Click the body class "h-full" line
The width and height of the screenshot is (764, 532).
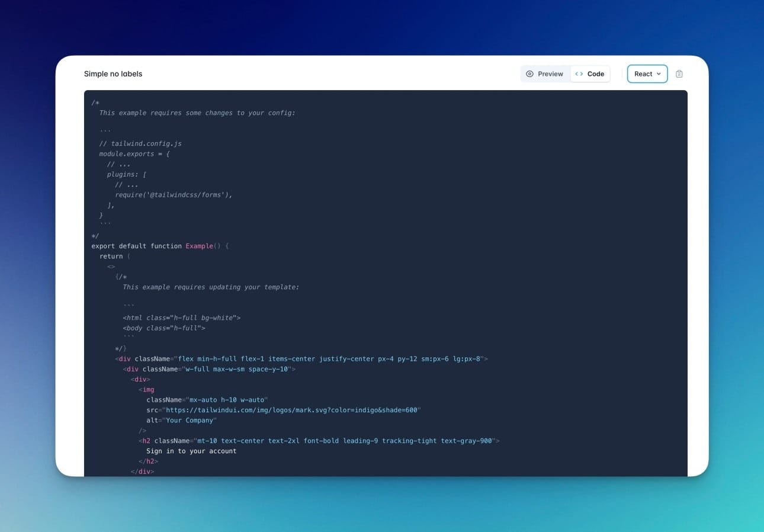point(164,328)
